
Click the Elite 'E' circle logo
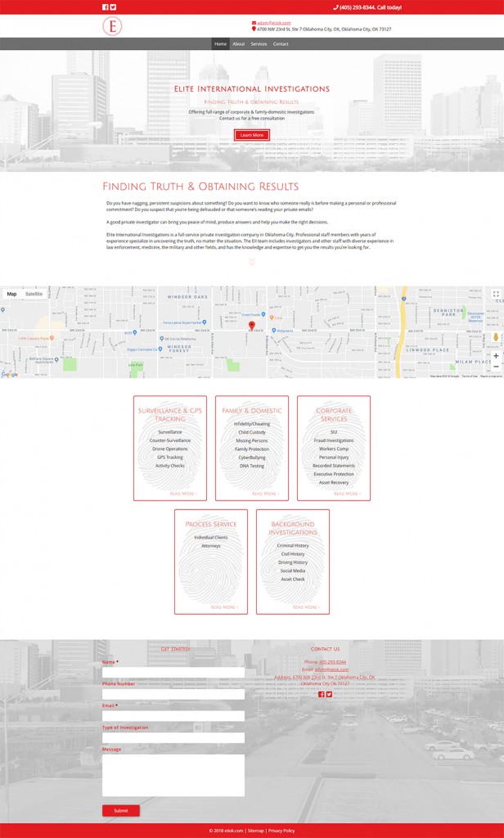pos(112,27)
